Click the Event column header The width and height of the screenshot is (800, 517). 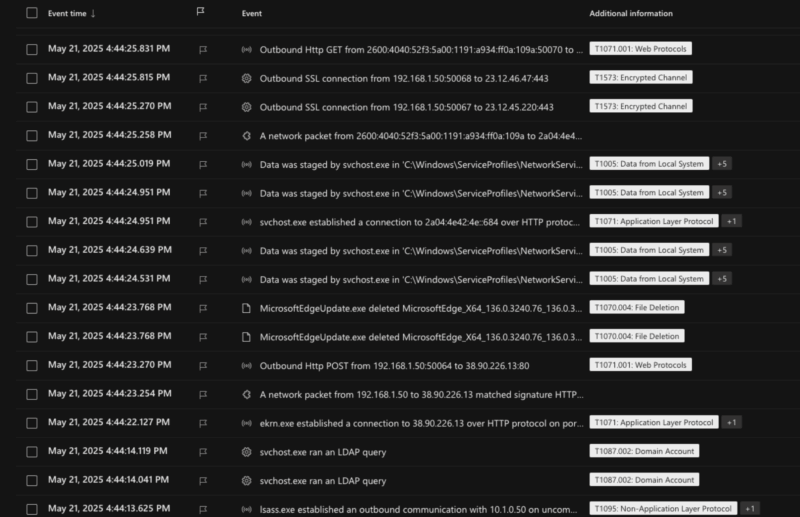tap(252, 13)
